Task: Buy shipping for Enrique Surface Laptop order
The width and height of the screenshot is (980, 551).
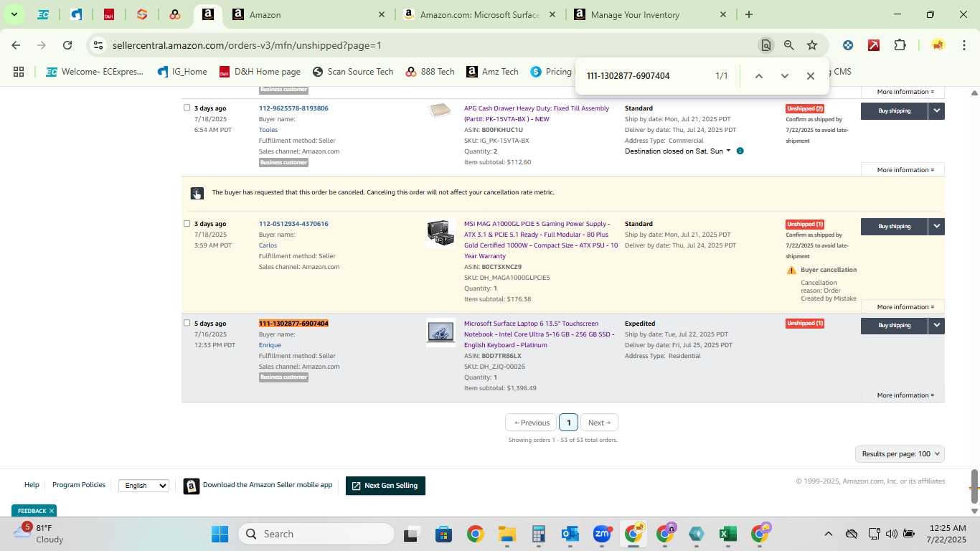Action: (x=894, y=326)
